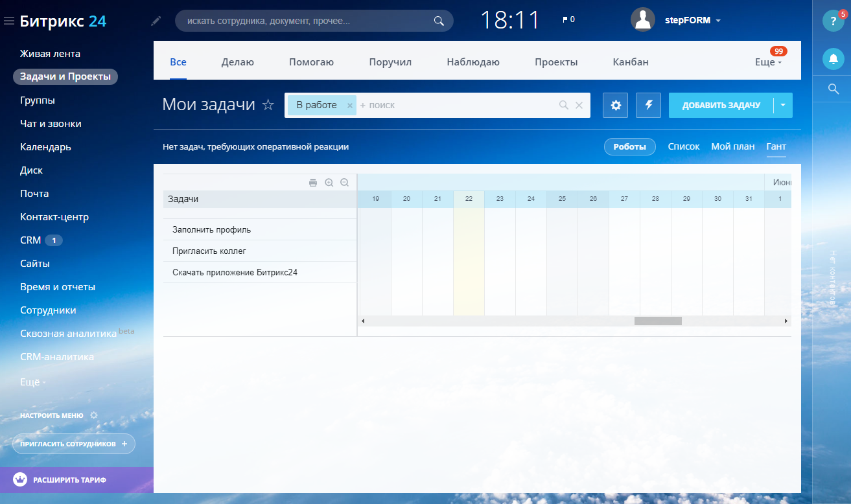This screenshot has height=504, width=851.
Task: Open CRM in the left menu
Action: (30, 240)
